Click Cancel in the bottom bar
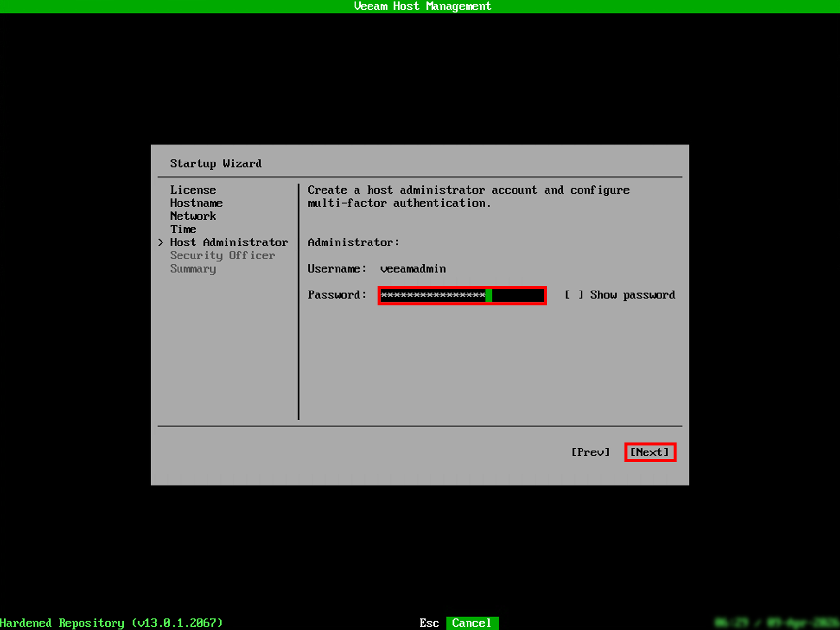Viewport: 840px width, 630px height. [472, 623]
